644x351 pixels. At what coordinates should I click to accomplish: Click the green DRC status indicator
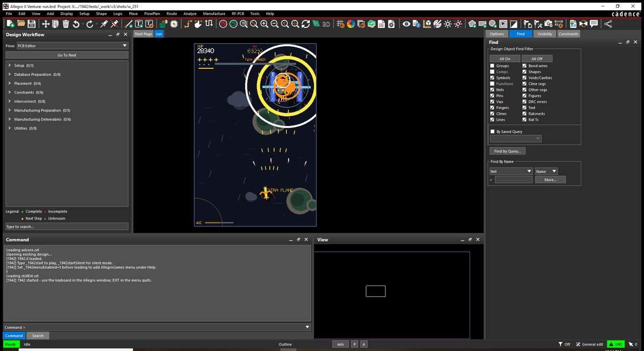[x=616, y=344]
